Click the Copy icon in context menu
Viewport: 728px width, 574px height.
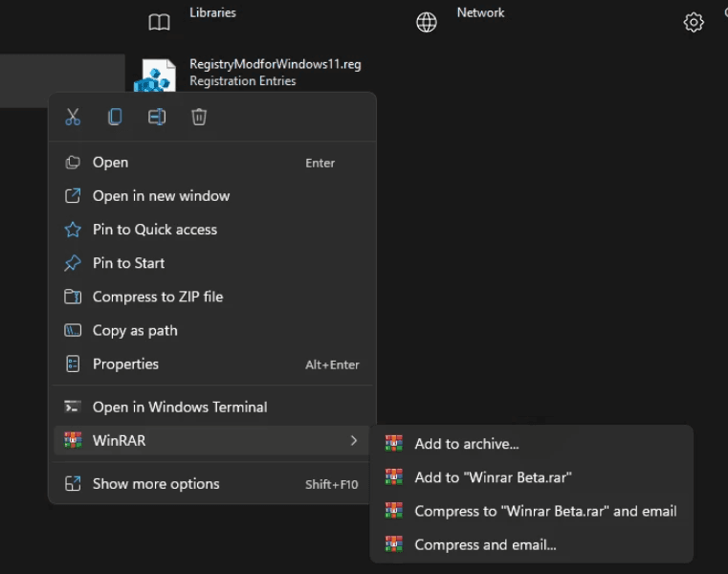115,117
